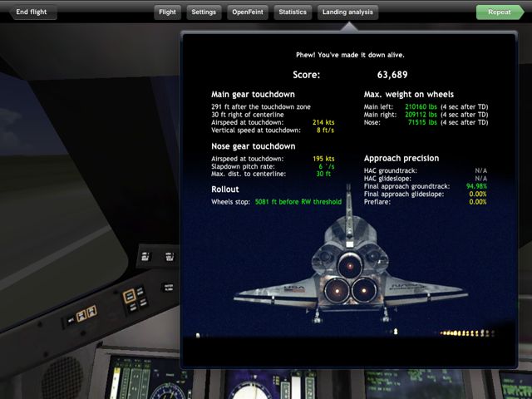Click '30 ft right of centerline' text

pyautogui.click(x=248, y=115)
